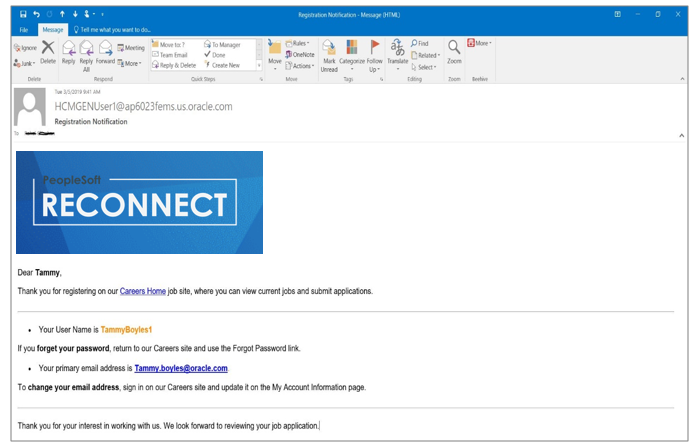Open the More respond options dropdown
The height and width of the screenshot is (448, 696).
pyautogui.click(x=130, y=63)
